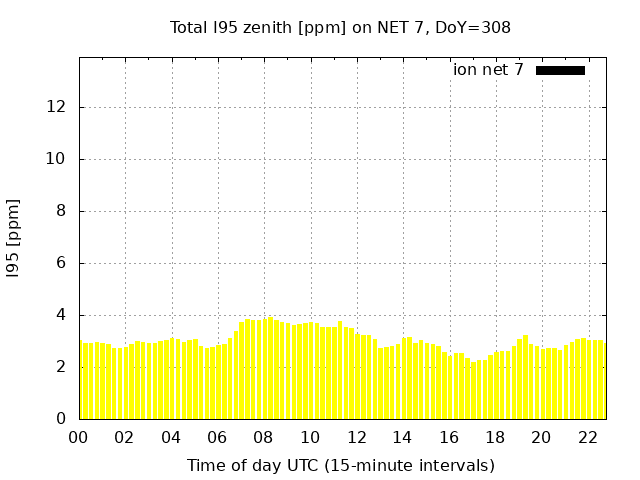The width and height of the screenshot is (640, 480).
Task: Click the 12 tick label on the y-axis
Action: point(58,107)
